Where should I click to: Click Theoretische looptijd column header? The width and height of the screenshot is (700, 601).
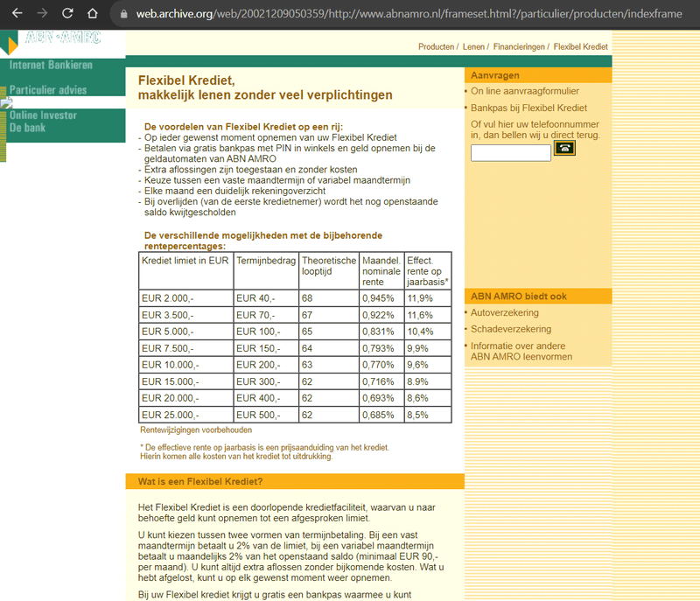point(329,271)
